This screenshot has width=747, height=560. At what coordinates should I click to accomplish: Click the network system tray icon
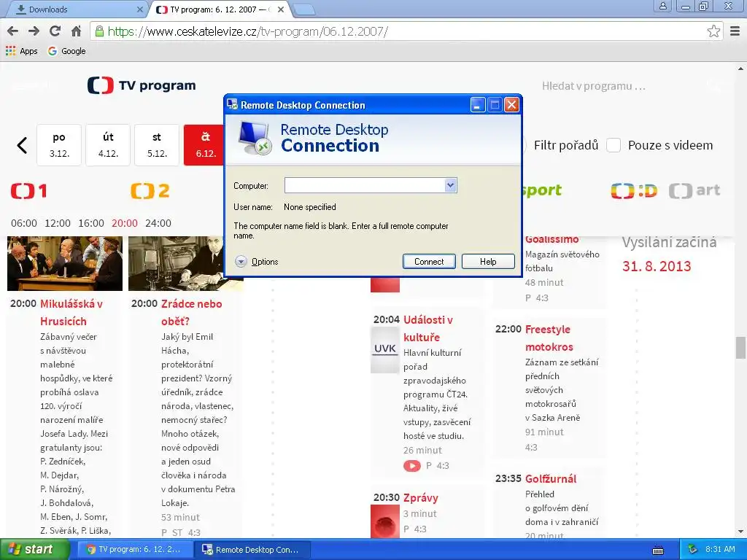693,550
